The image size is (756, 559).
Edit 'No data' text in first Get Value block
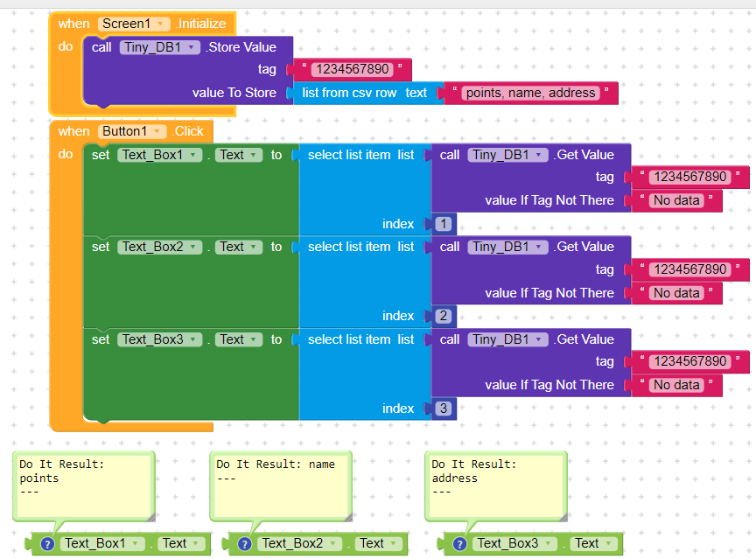(676, 200)
